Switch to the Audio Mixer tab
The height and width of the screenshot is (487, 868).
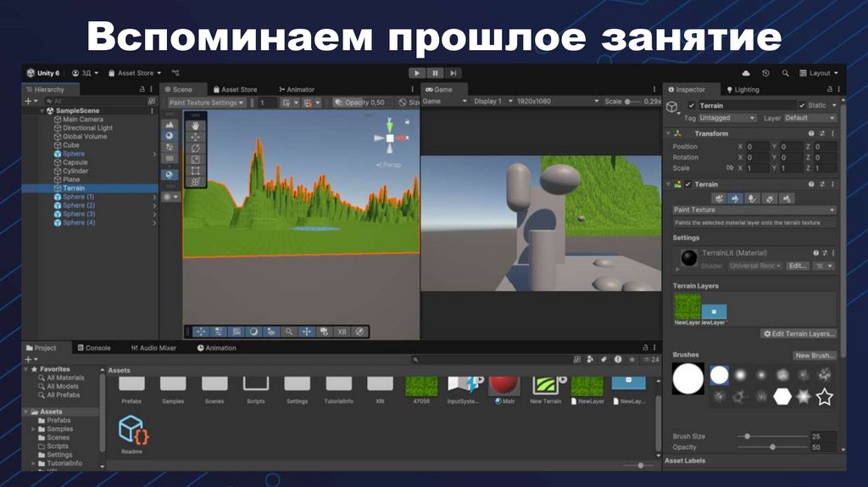[153, 348]
